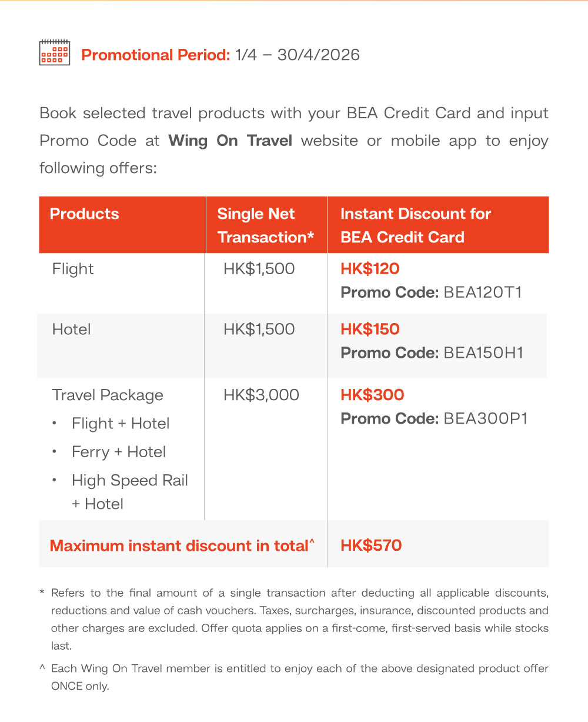Click the Single Net Transaction column header
Viewport: 588px width, 722px height.
pos(265,225)
